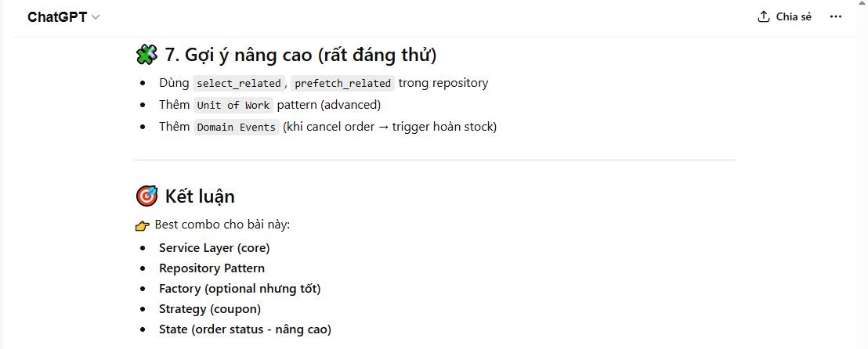Viewport: 868px width, 349px height.
Task: Click the share arrow icon
Action: pos(764,16)
